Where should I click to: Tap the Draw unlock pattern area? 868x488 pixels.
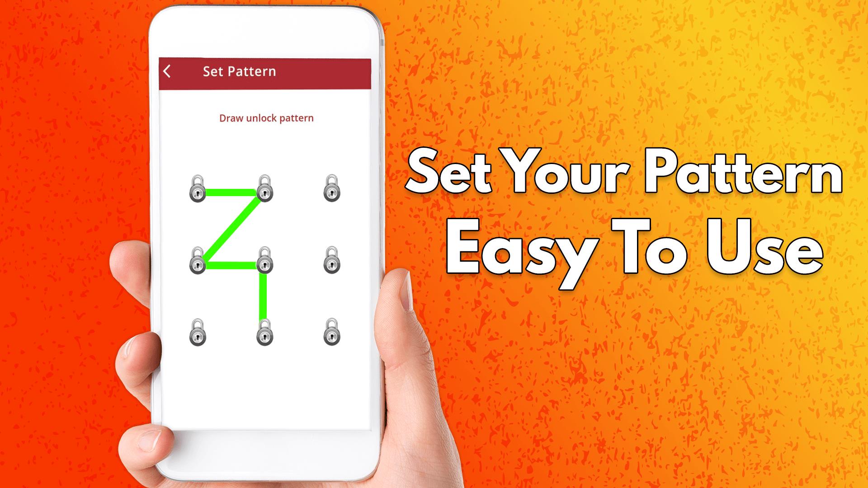(x=265, y=118)
